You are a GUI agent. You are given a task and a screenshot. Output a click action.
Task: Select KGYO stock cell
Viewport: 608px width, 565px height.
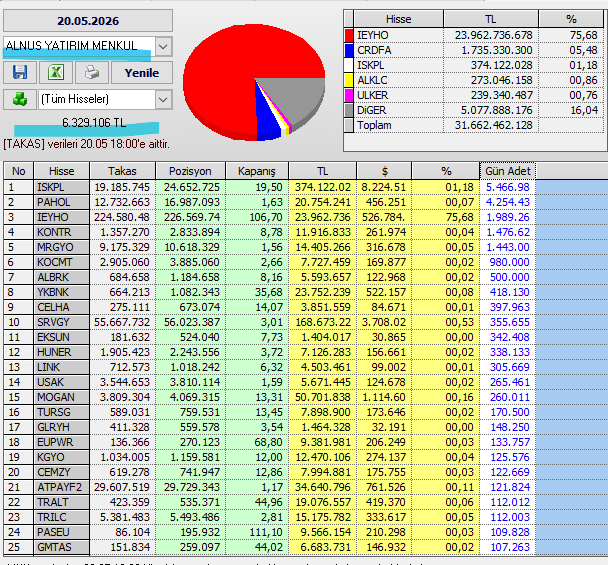62,457
